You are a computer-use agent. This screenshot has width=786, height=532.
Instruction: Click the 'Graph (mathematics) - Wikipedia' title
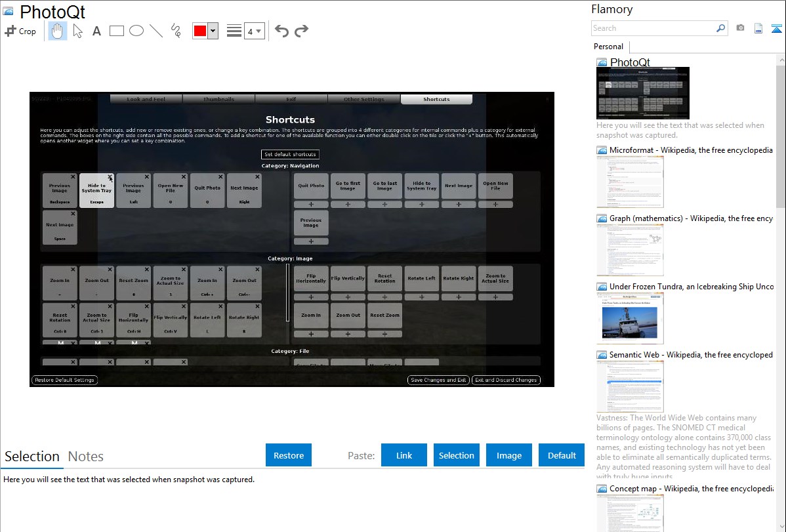tap(691, 218)
